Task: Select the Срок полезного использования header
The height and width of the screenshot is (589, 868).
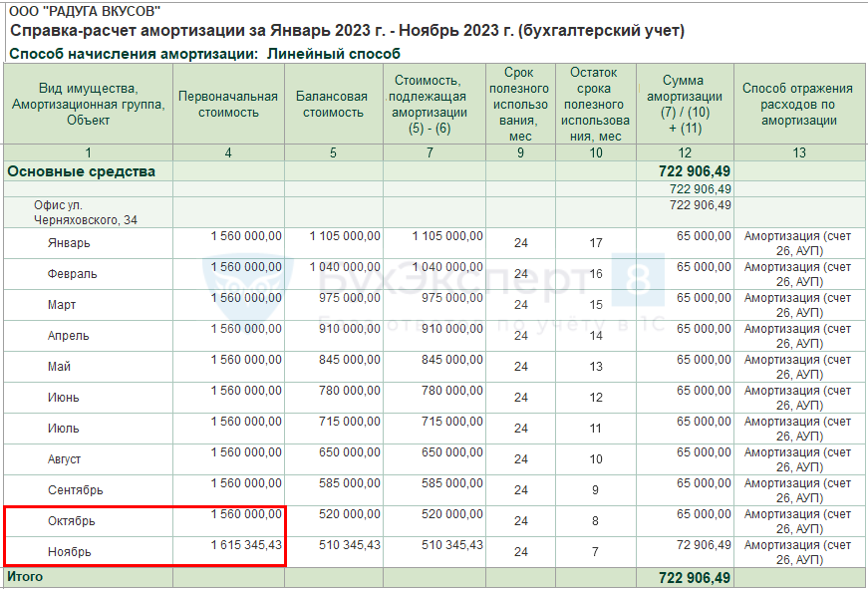Action: pos(520,104)
